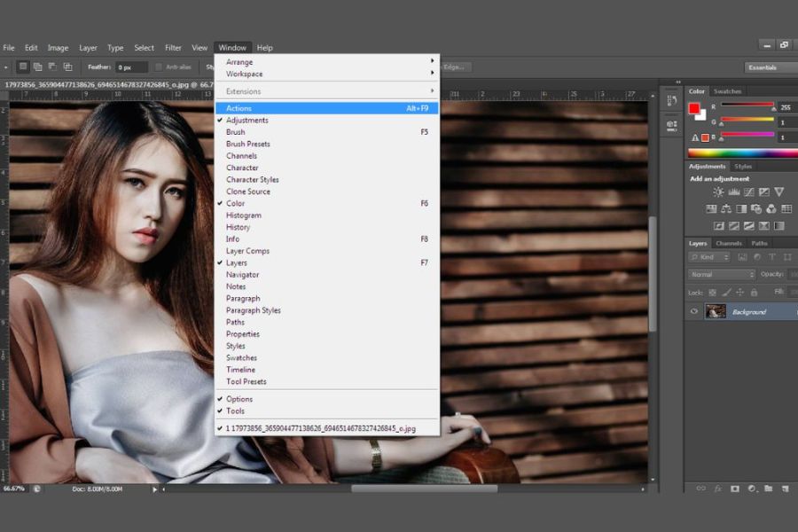Click the lock position icon in Layers

pos(740,292)
